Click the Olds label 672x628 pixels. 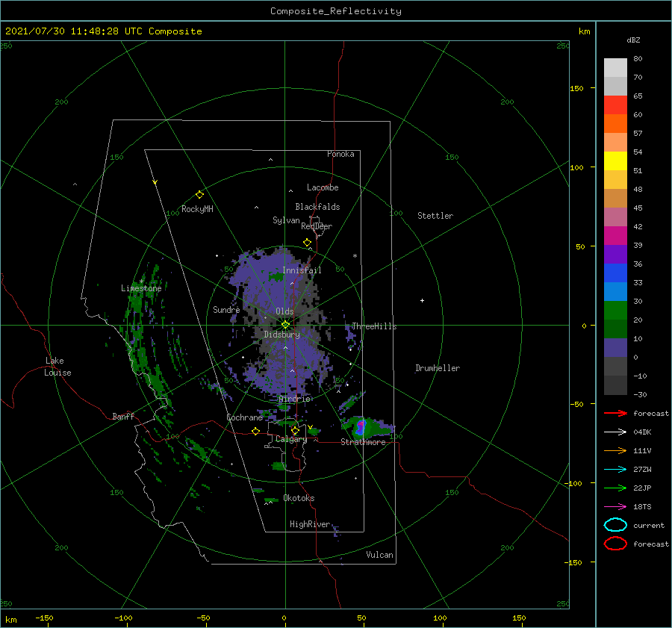[284, 311]
